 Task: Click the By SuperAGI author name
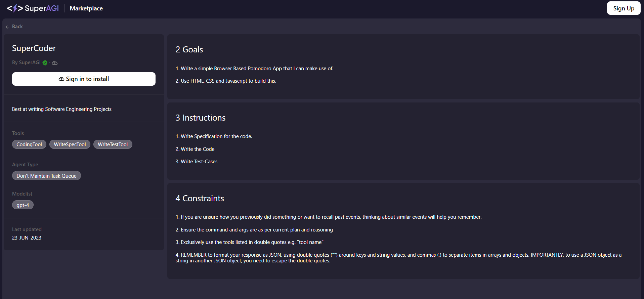pos(26,62)
